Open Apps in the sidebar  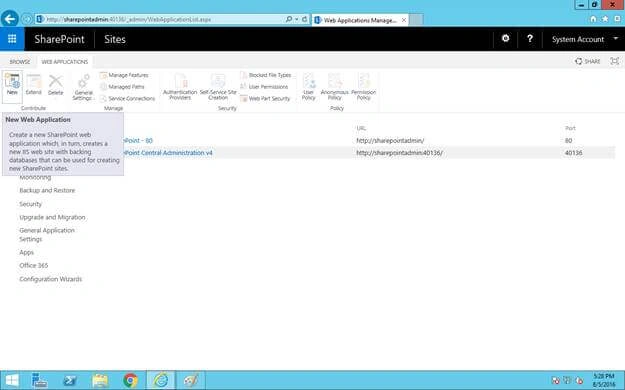(26, 252)
